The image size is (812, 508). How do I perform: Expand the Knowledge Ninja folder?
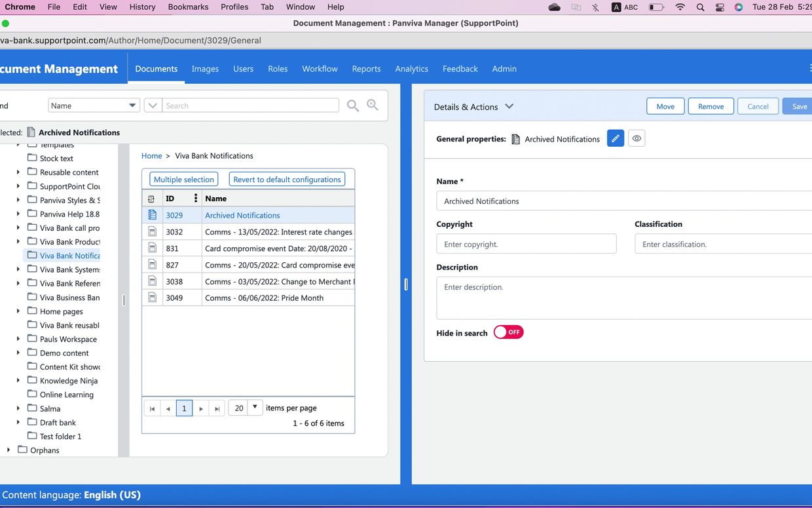pyautogui.click(x=18, y=381)
